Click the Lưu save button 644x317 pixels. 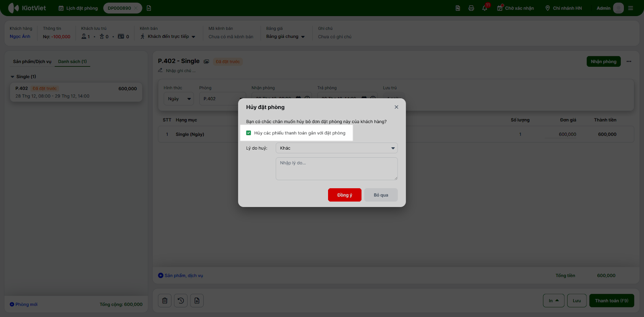(x=577, y=301)
